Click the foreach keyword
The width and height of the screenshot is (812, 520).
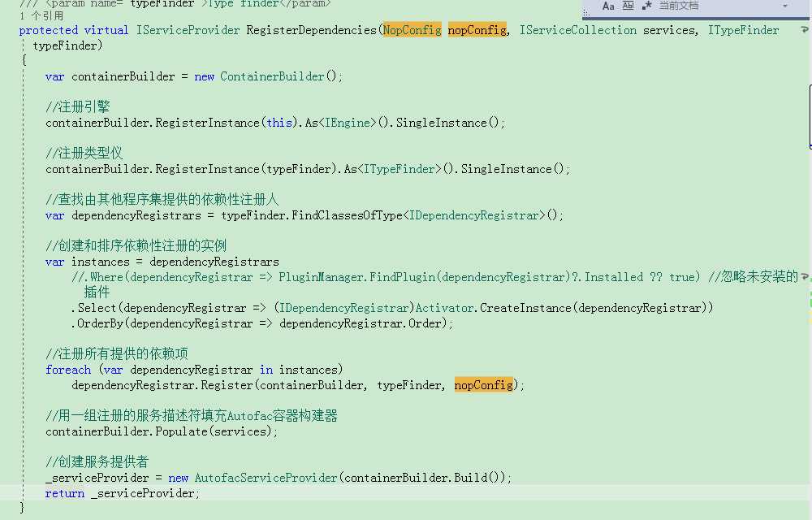pyautogui.click(x=68, y=370)
